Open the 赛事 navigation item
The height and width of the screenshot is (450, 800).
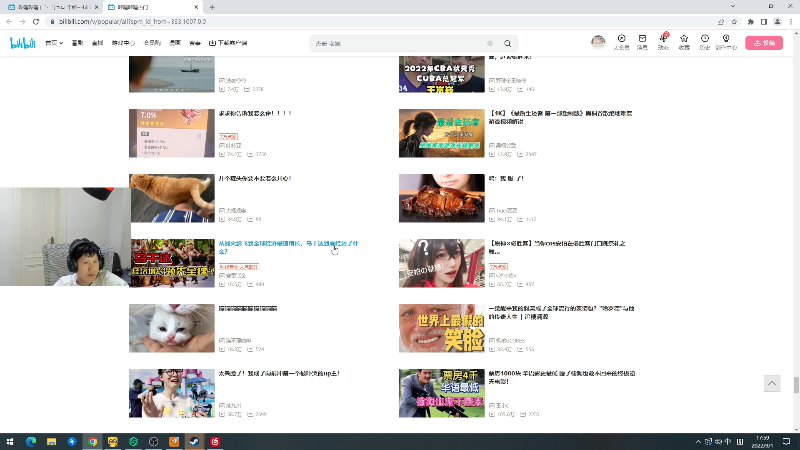195,43
